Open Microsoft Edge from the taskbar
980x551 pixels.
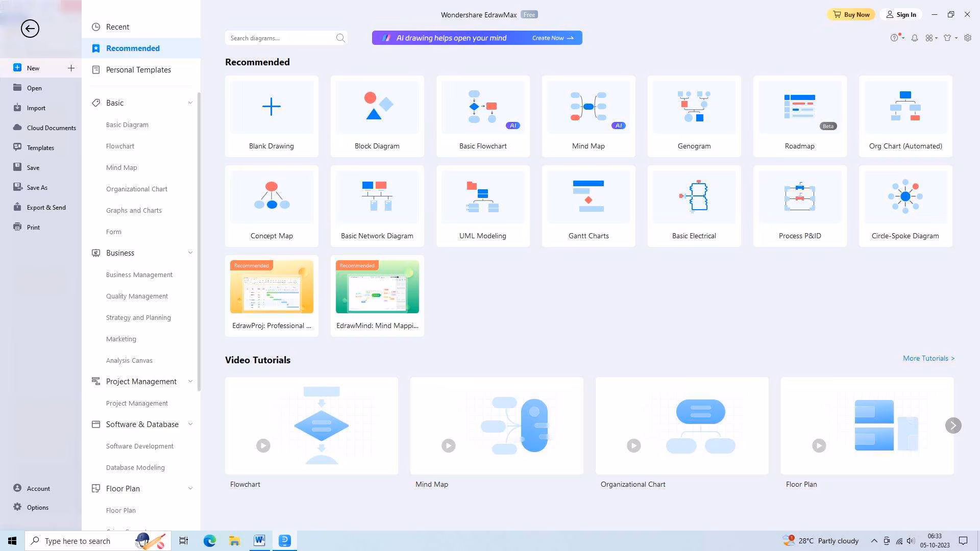(x=210, y=541)
